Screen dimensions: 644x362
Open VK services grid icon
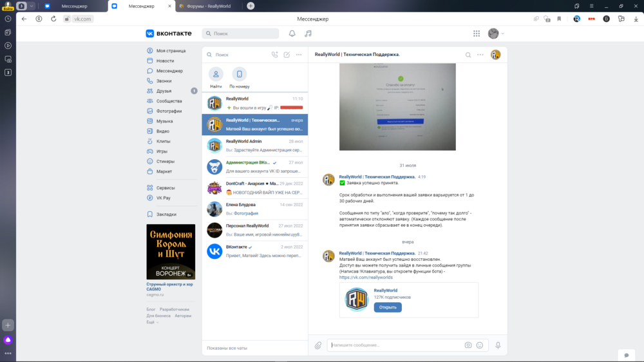click(x=477, y=33)
